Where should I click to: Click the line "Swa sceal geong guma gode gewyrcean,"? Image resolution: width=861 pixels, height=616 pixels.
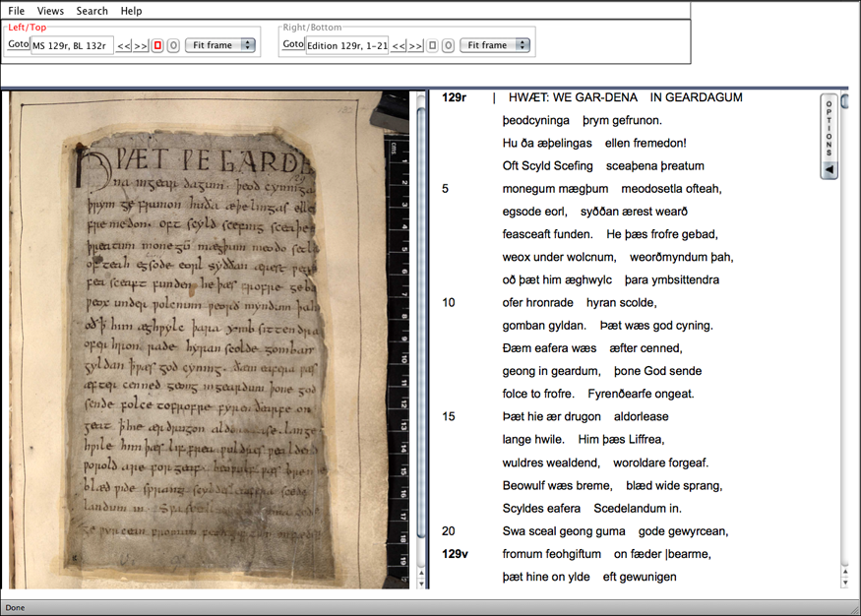click(x=616, y=531)
